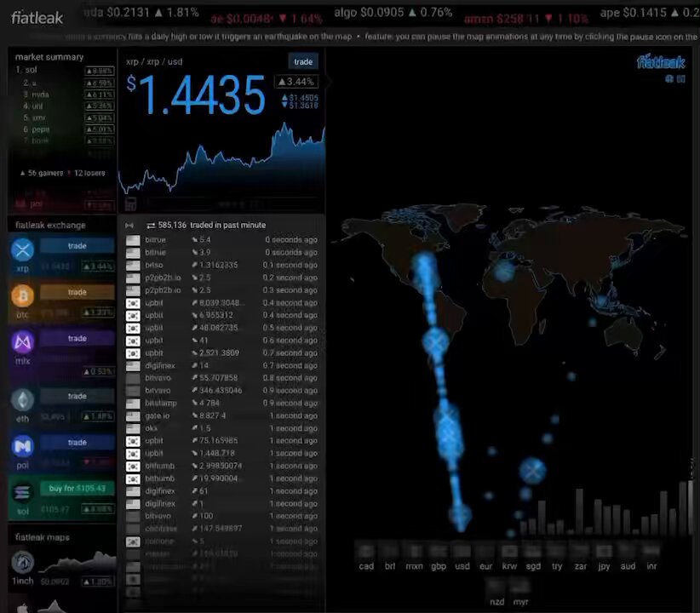
Task: Open the 1inch icon under fiatleak maps
Action: [22, 563]
